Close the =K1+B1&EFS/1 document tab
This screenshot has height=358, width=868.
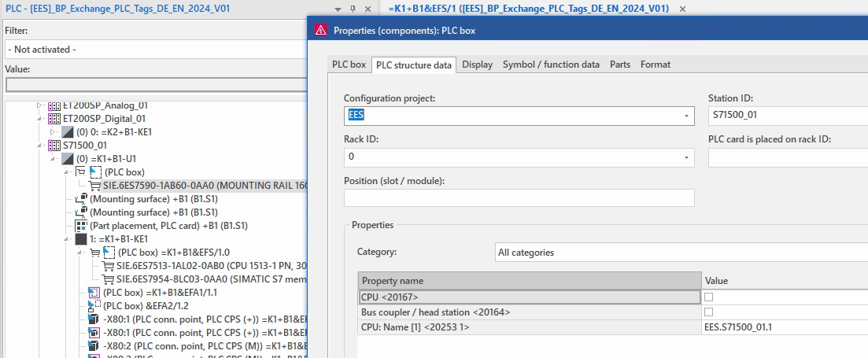682,8
